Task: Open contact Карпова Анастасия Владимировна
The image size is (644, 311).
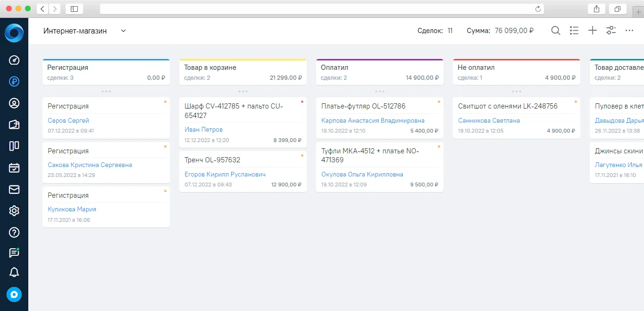Action: tap(373, 120)
